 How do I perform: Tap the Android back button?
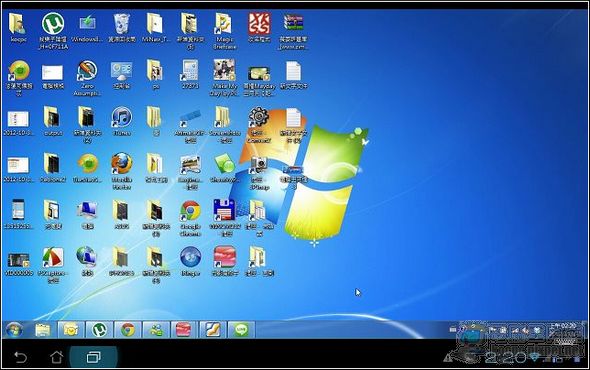(20, 357)
